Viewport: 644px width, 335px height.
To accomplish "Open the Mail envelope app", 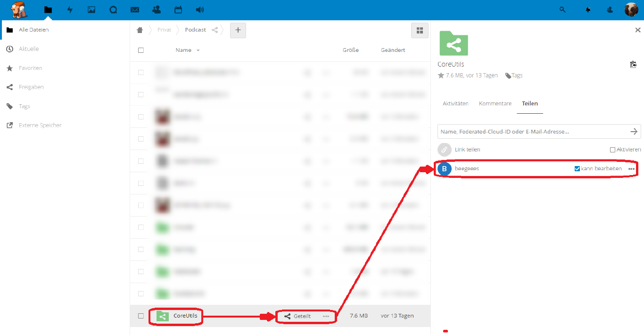I will click(135, 10).
